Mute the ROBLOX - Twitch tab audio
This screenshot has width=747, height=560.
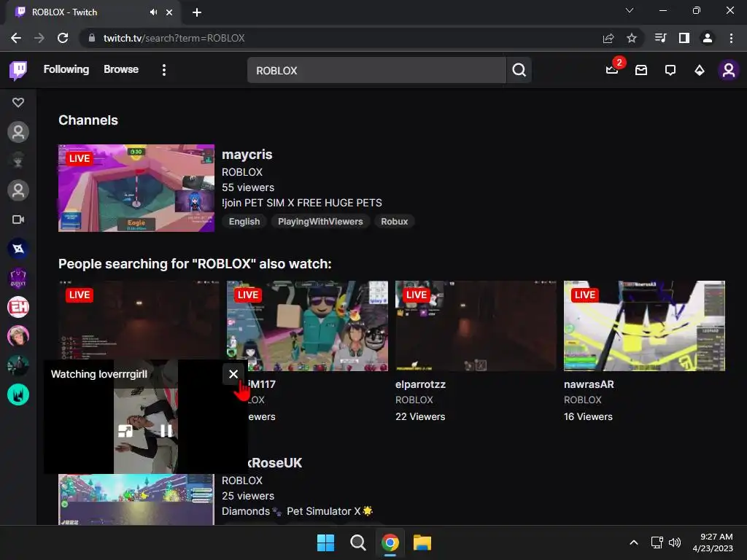coord(153,12)
